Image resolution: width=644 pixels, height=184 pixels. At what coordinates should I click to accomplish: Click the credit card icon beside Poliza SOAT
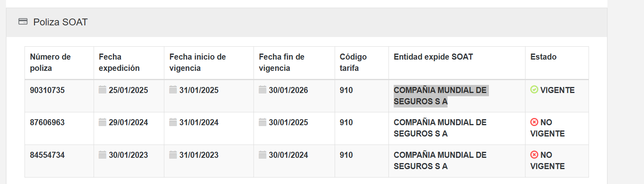click(x=23, y=22)
